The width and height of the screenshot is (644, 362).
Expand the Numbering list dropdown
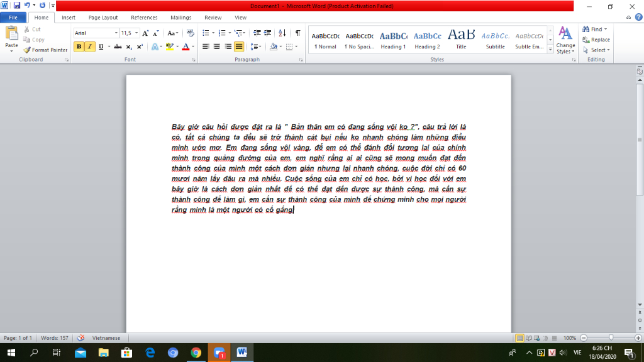(230, 33)
